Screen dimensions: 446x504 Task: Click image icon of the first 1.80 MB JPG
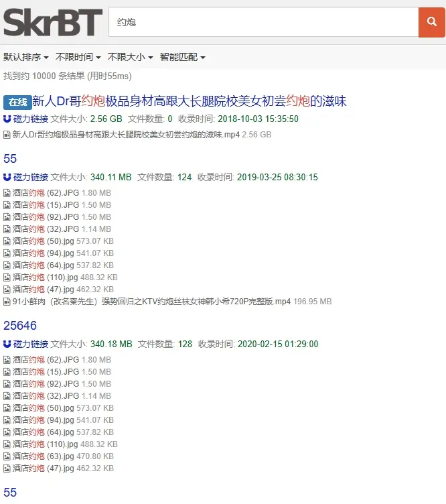tap(7, 193)
